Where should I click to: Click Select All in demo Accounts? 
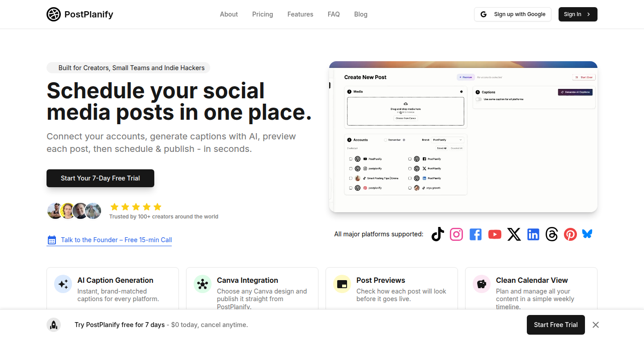tap(441, 148)
